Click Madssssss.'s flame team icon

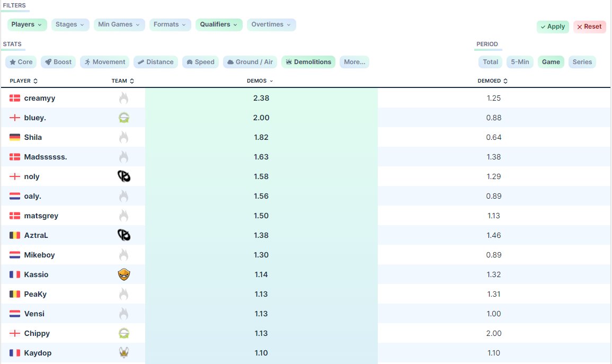click(124, 157)
